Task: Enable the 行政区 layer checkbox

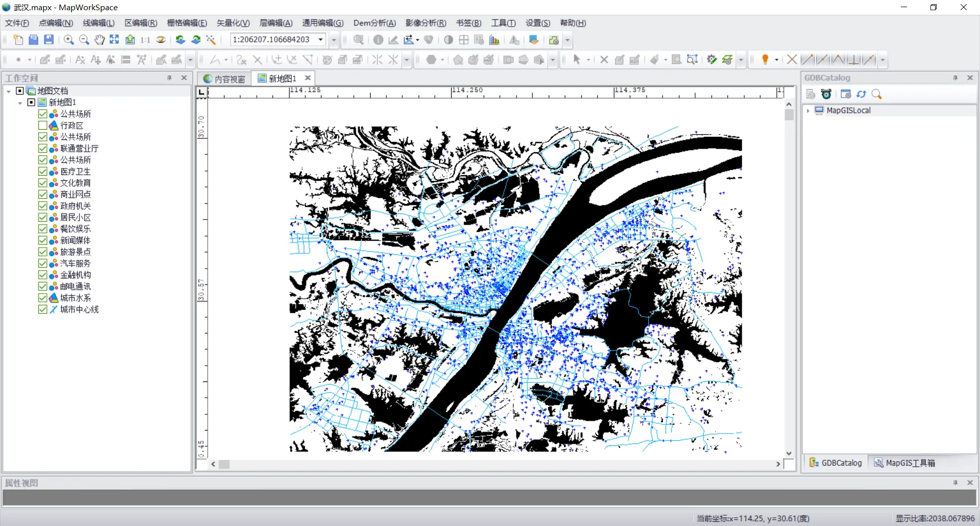Action: [x=43, y=125]
